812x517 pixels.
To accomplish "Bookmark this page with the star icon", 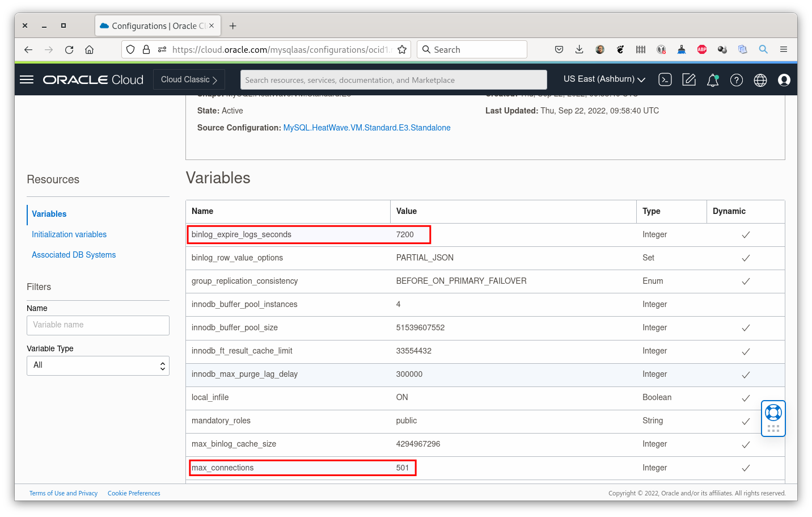I will (402, 50).
